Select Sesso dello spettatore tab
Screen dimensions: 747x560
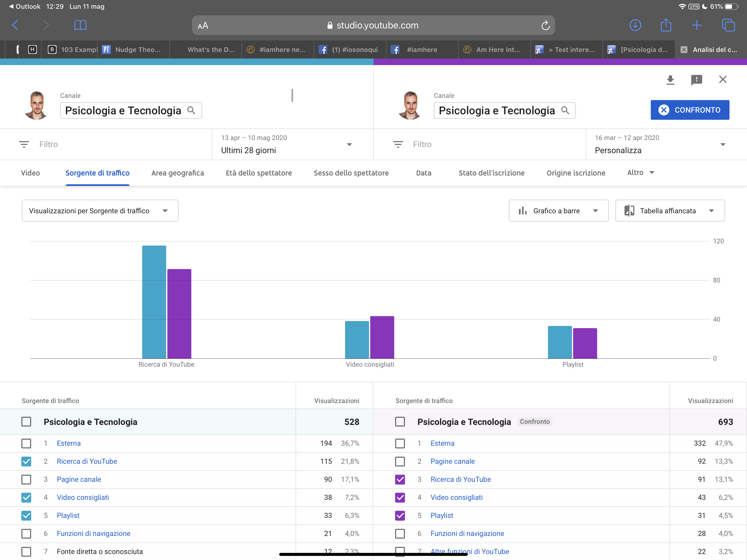[x=351, y=173]
